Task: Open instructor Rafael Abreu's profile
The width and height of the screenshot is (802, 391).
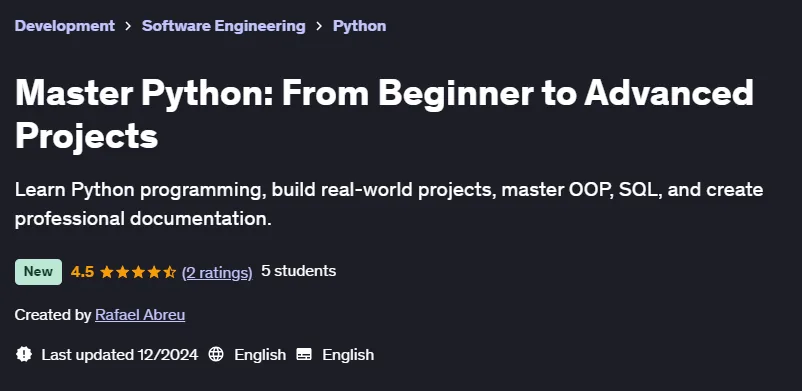Action: point(140,315)
